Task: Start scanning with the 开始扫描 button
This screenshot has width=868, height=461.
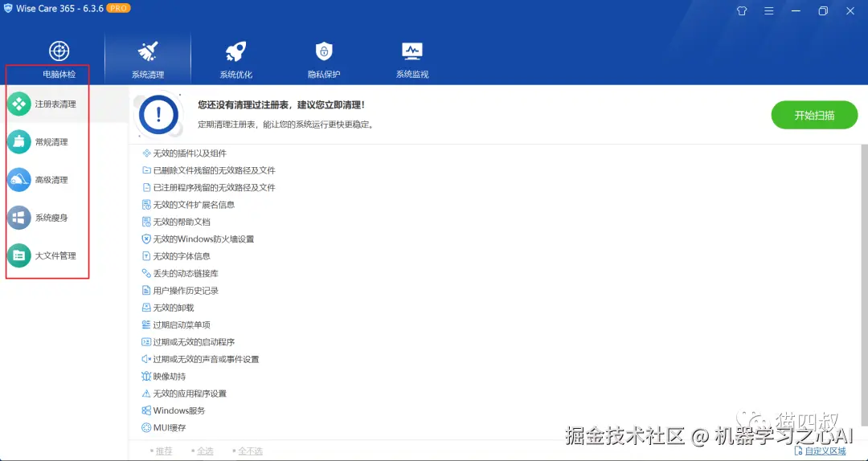Action: pyautogui.click(x=814, y=115)
